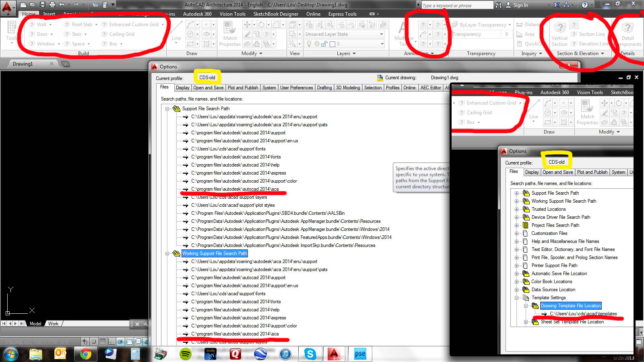The width and height of the screenshot is (644, 362).
Task: Click the binoculars search icon near keyword box
Action: click(499, 5)
